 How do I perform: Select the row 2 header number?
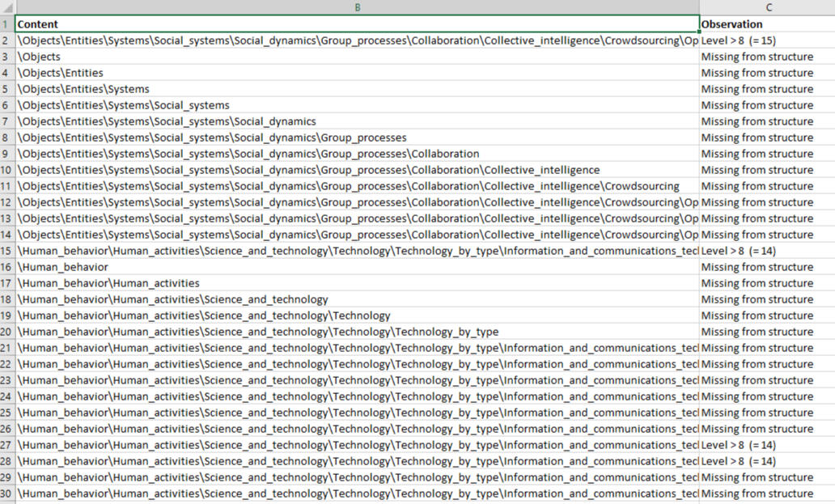[x=6, y=40]
